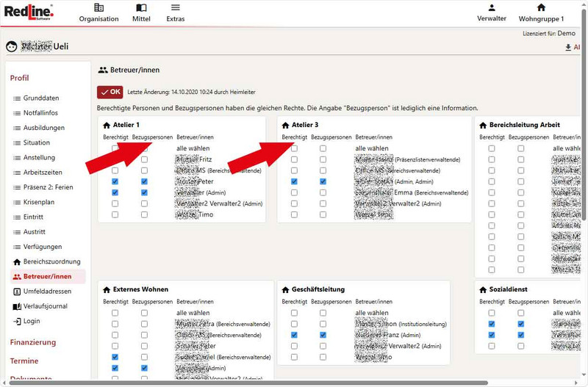Expand the Termine section
This screenshot has height=387, width=588.
(x=24, y=361)
